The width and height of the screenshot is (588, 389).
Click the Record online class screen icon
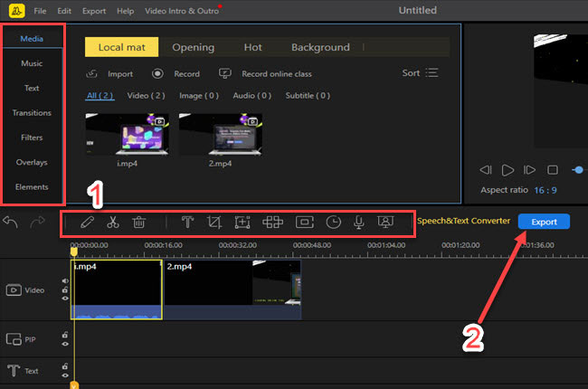click(225, 73)
